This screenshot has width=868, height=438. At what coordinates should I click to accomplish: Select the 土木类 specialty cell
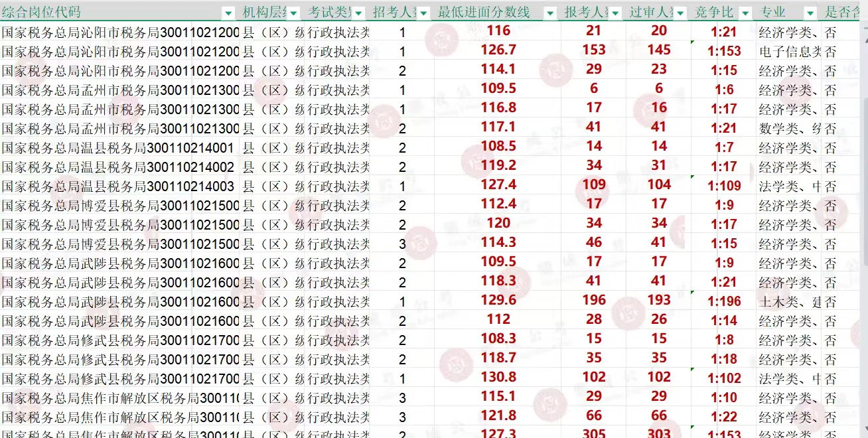(790, 302)
